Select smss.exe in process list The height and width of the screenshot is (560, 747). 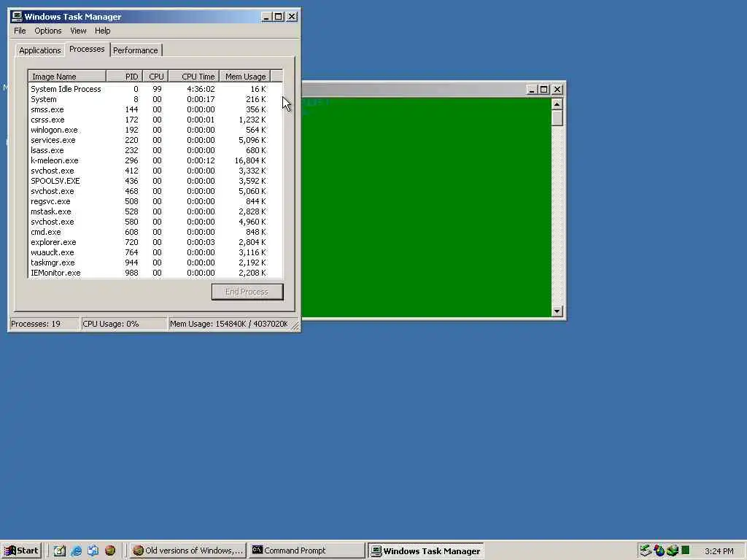[155, 109]
